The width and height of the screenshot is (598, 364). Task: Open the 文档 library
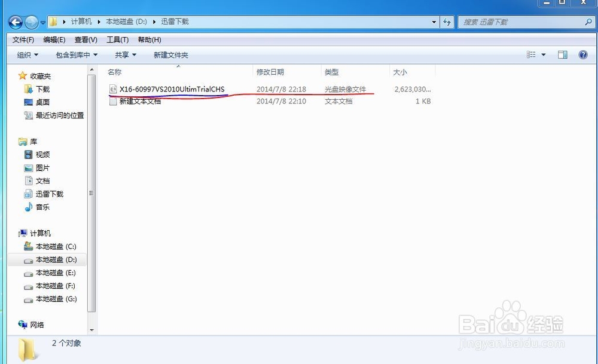tap(42, 181)
